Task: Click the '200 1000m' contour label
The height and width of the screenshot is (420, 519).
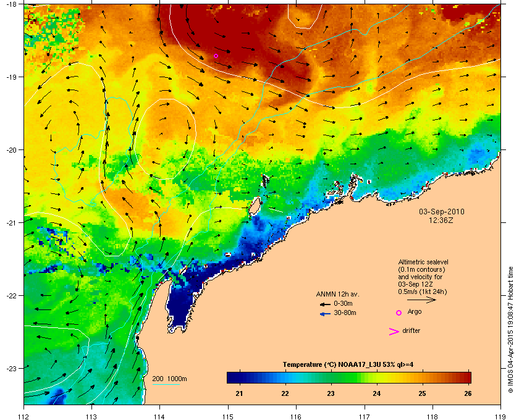Action: (x=169, y=379)
